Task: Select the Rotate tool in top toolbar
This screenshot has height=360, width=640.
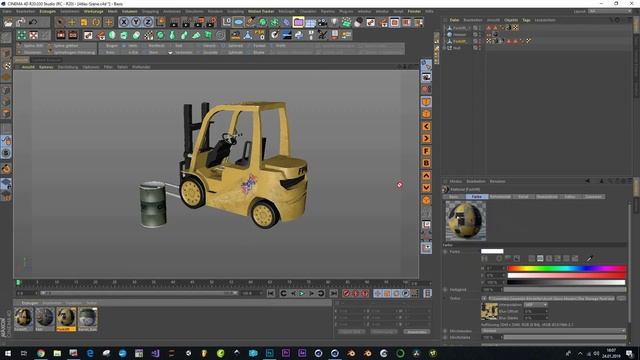Action: pos(96,22)
